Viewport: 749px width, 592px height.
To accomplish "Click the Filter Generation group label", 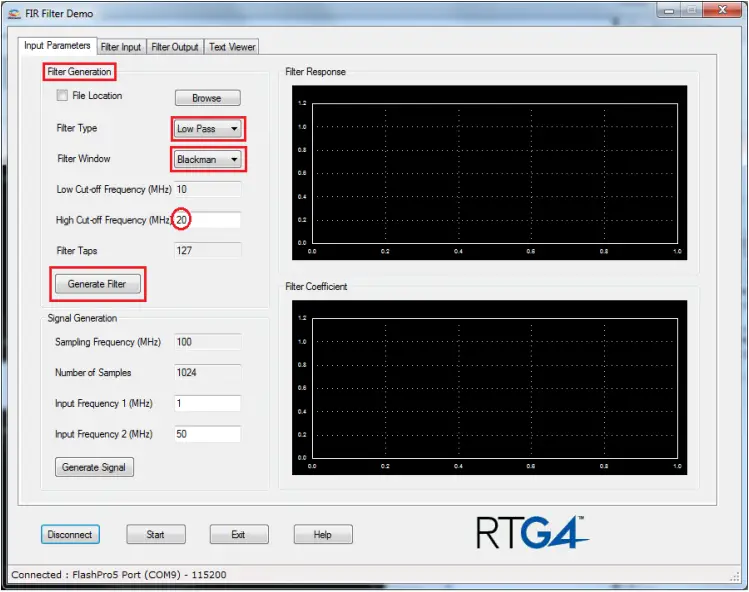I will (79, 72).
